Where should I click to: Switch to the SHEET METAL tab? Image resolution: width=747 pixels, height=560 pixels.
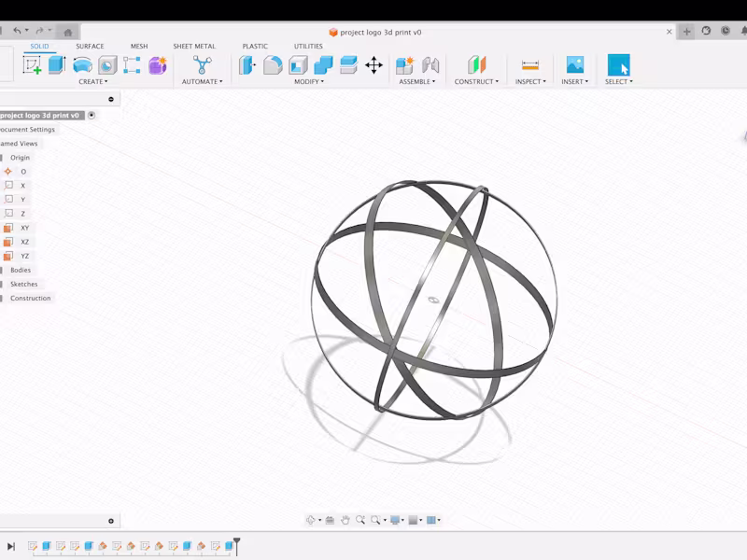(194, 46)
